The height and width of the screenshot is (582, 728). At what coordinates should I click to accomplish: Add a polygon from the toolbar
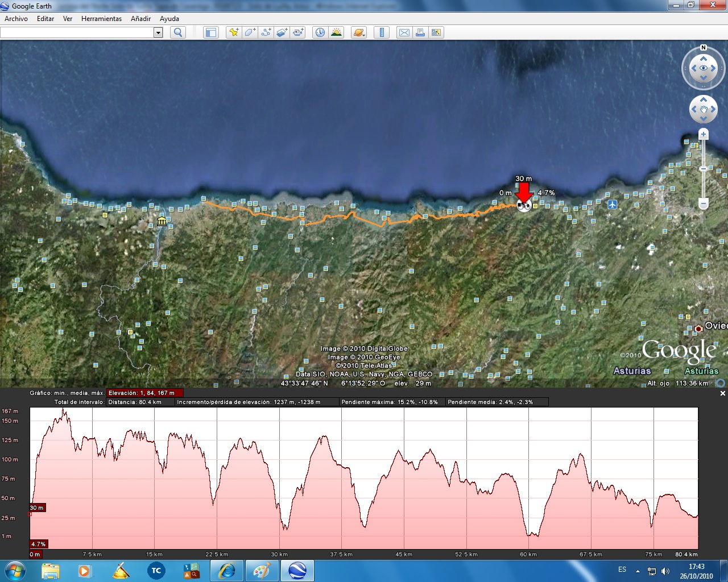[250, 32]
